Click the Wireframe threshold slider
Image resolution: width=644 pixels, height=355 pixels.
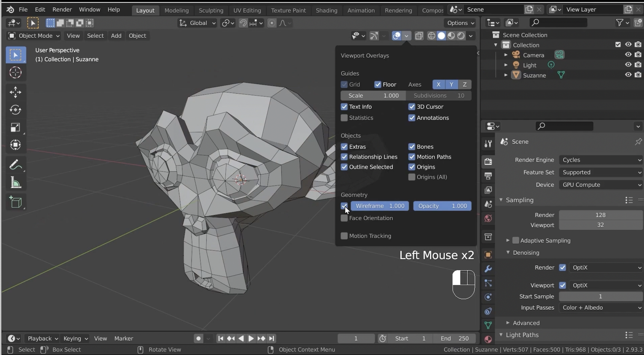pyautogui.click(x=380, y=206)
